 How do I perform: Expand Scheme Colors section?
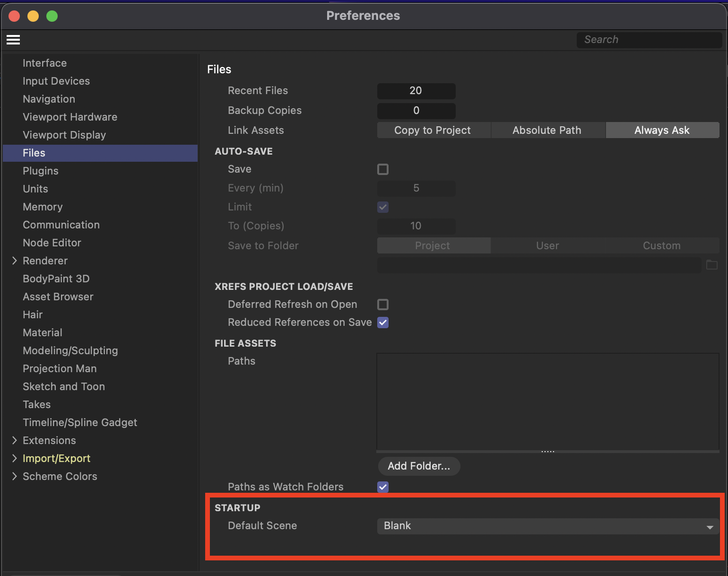14,477
